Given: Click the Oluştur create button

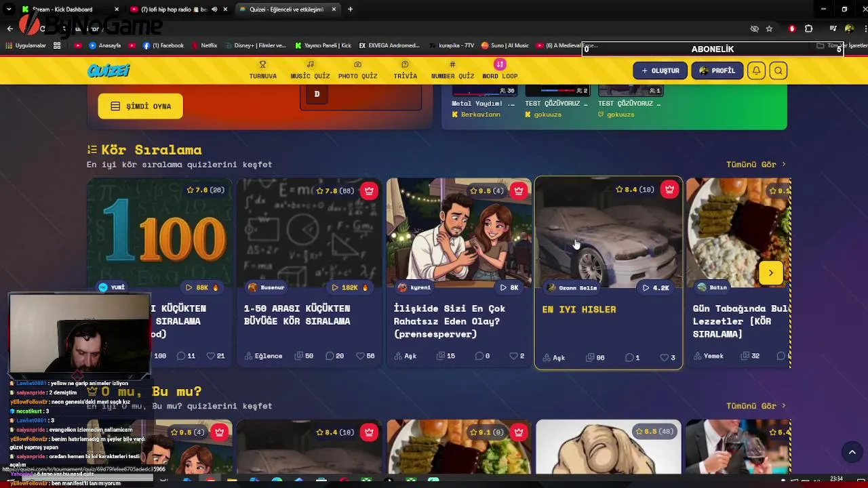Looking at the screenshot, I should [x=660, y=70].
